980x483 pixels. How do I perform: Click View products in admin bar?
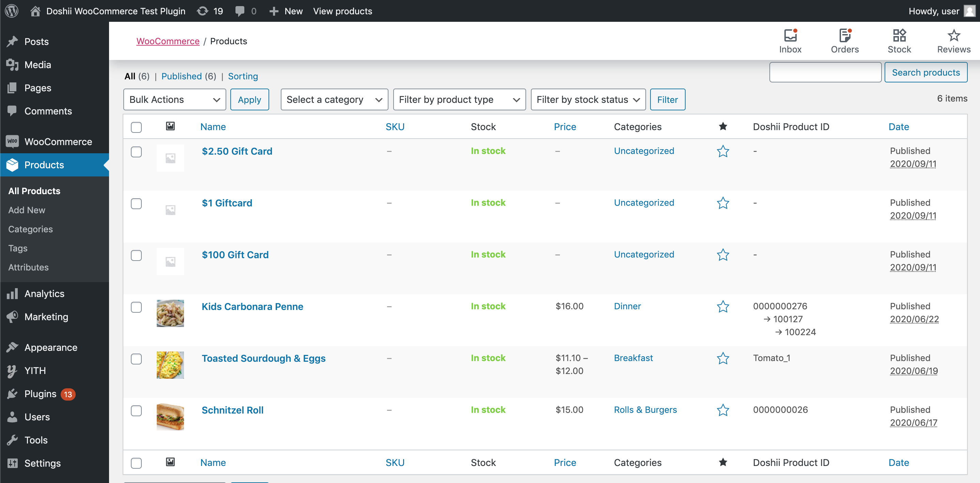342,11
